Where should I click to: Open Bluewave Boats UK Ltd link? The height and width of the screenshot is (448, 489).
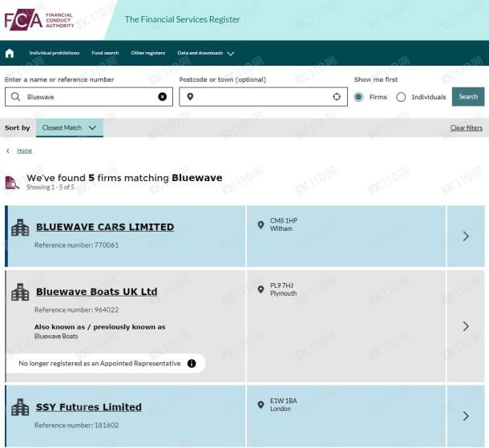(97, 292)
